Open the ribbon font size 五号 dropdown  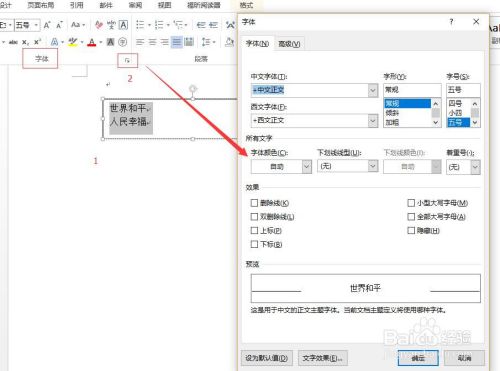36,25
